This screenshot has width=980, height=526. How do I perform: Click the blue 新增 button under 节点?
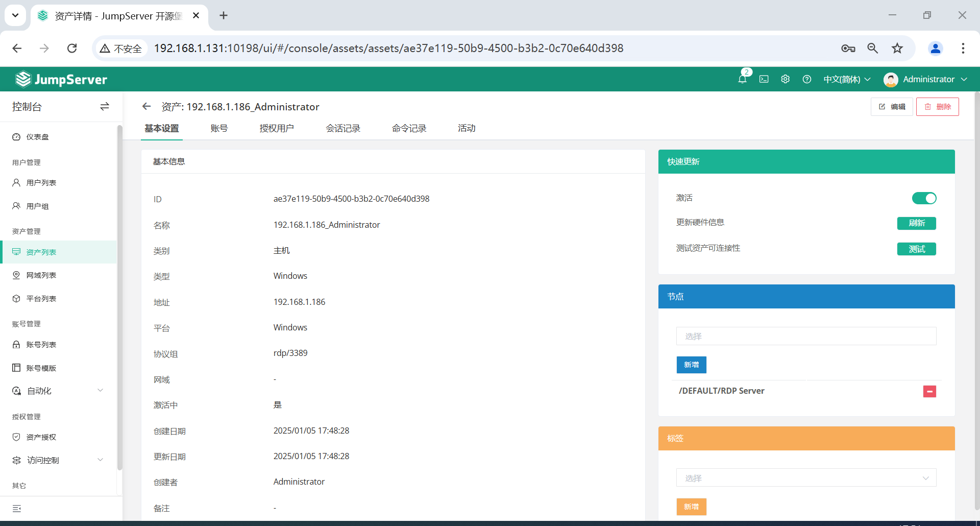coord(692,365)
